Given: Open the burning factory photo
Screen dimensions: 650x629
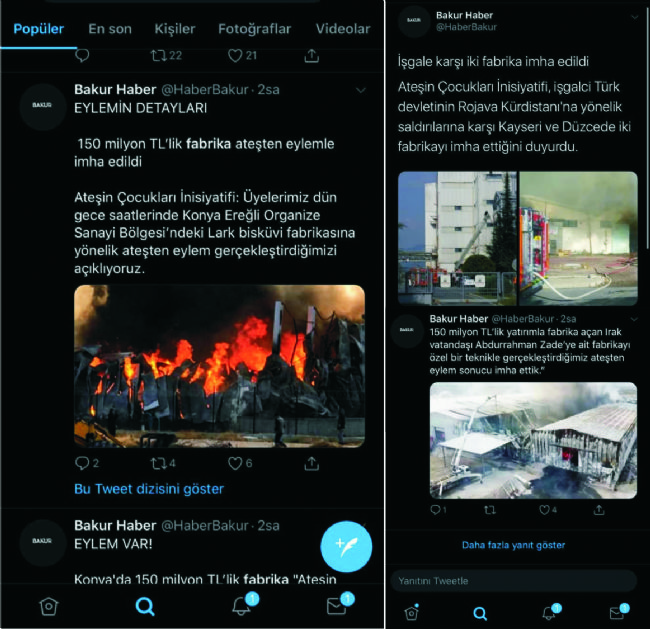Looking at the screenshot, I should click(219, 366).
